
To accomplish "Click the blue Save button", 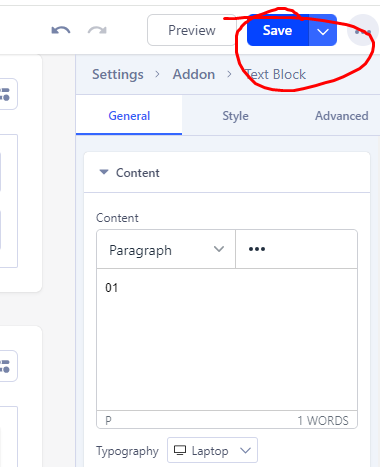I will click(x=278, y=30).
